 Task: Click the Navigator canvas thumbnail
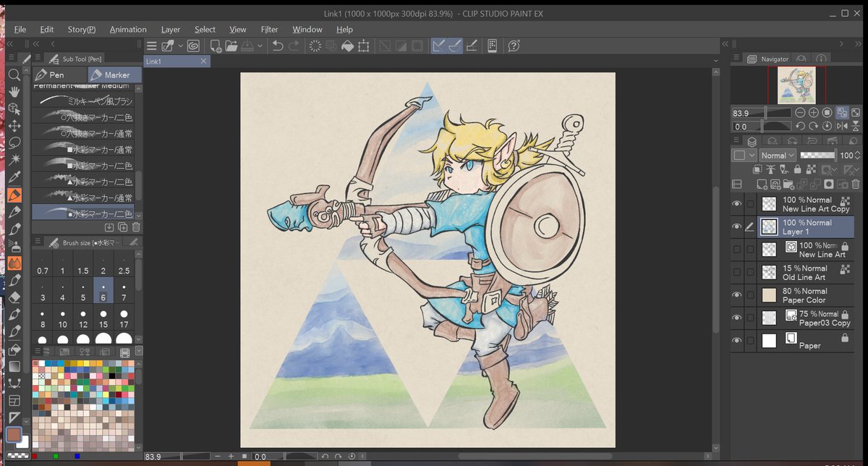[796, 85]
